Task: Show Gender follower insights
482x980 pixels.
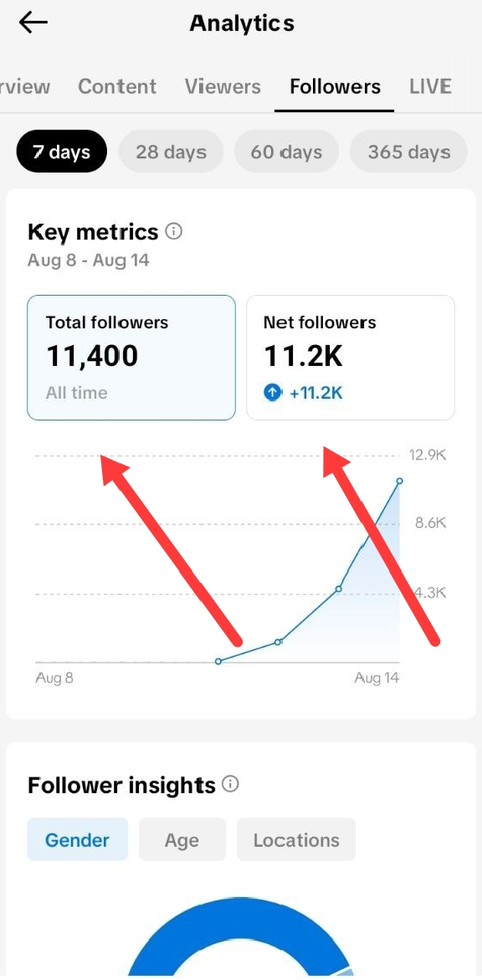Action: (78, 839)
